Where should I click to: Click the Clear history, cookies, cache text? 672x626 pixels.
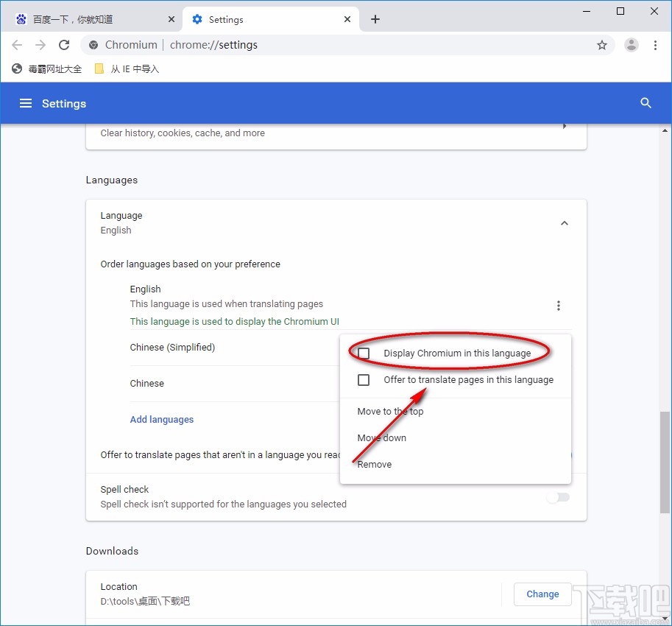(x=183, y=133)
